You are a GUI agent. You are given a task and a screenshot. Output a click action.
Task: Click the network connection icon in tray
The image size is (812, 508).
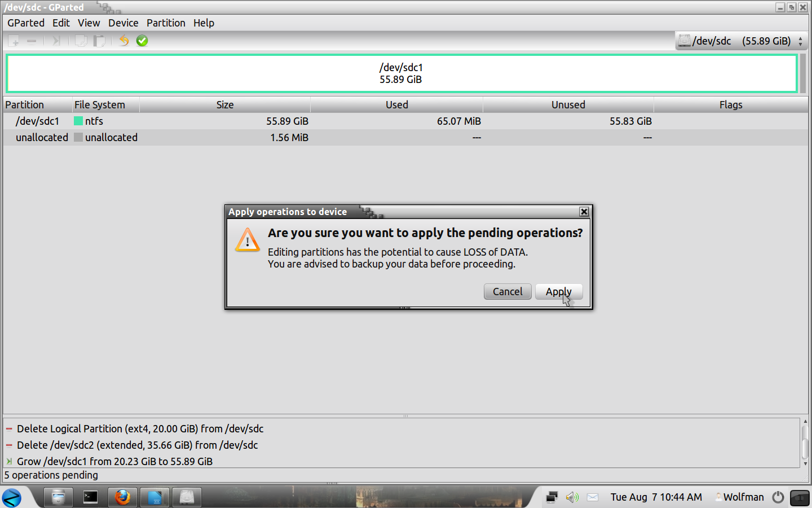[x=551, y=497]
